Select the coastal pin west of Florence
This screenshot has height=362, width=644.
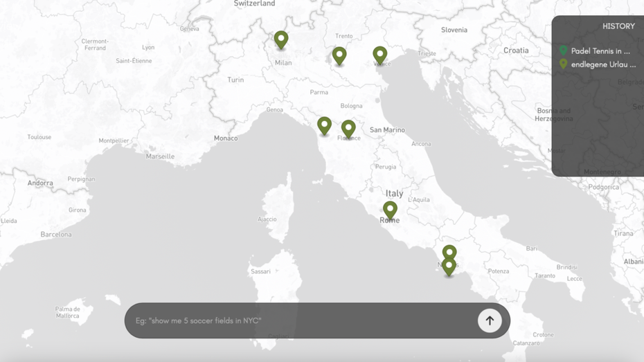(324, 125)
